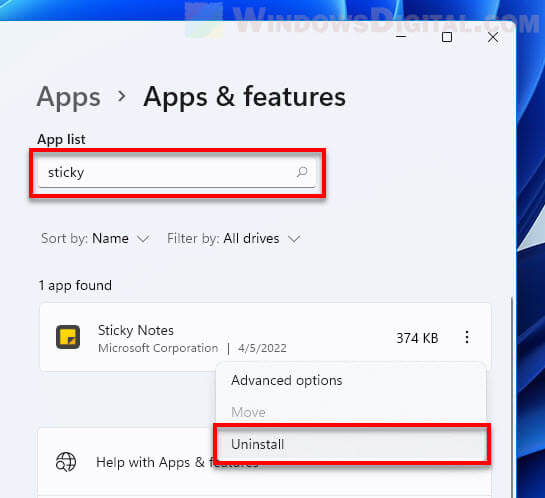Open the Filter by All drives dropdown

(234, 239)
